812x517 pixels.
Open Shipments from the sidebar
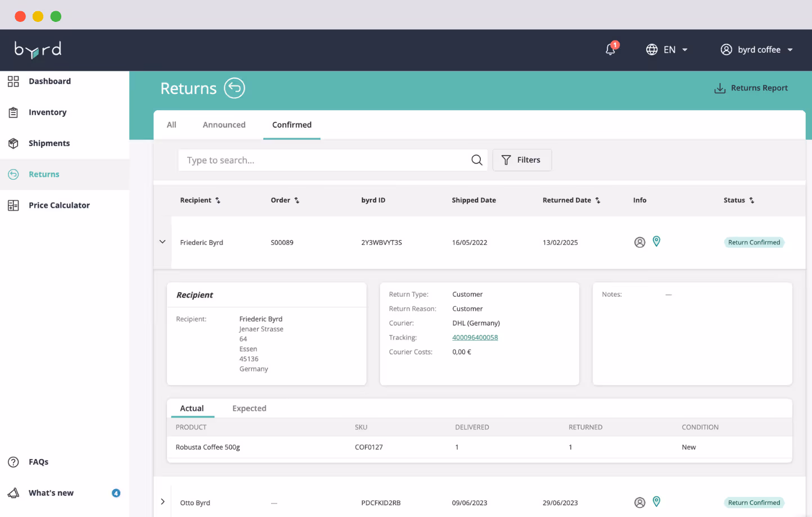[x=13, y=143]
